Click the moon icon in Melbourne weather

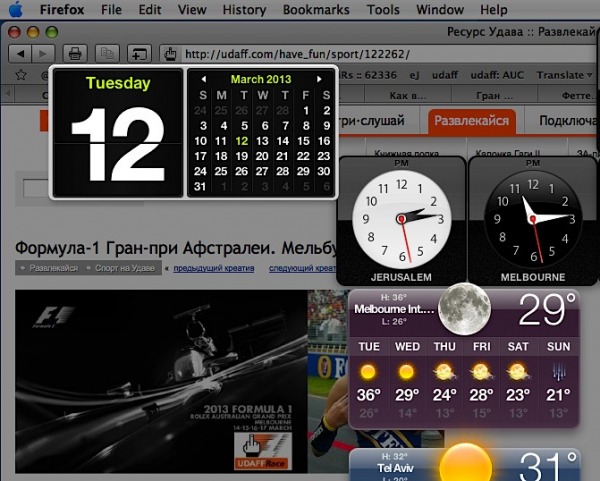[x=465, y=309]
